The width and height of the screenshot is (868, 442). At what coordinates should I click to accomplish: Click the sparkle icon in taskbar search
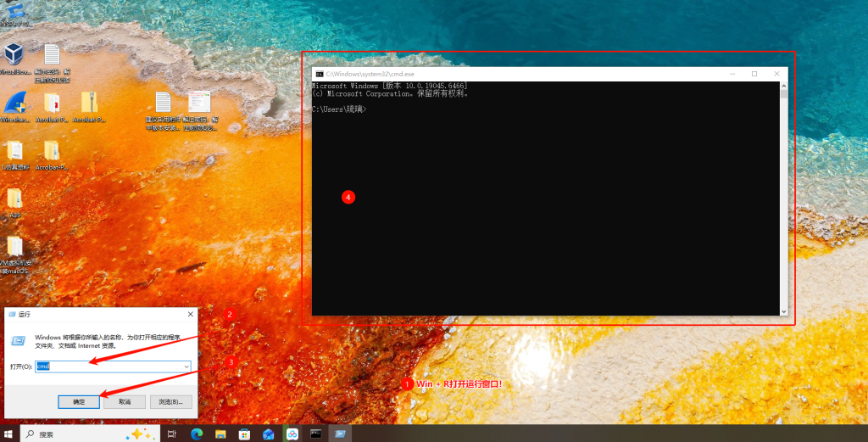pos(140,434)
